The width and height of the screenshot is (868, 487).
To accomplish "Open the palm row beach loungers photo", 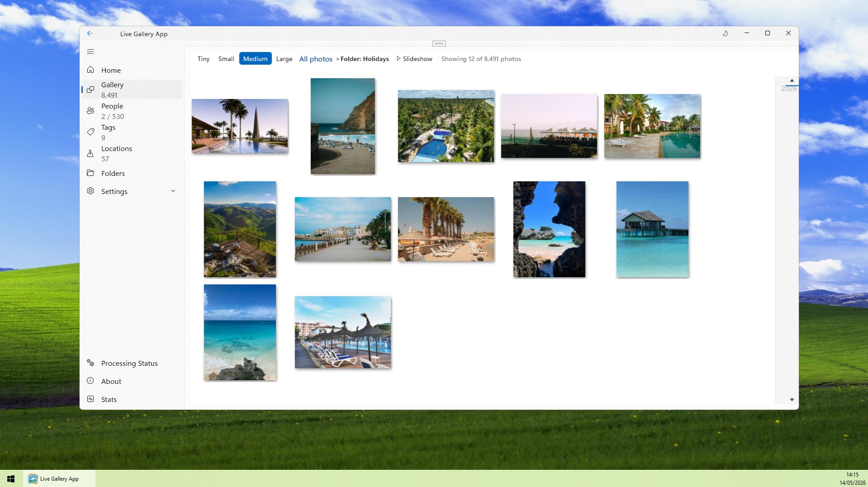I will (446, 229).
